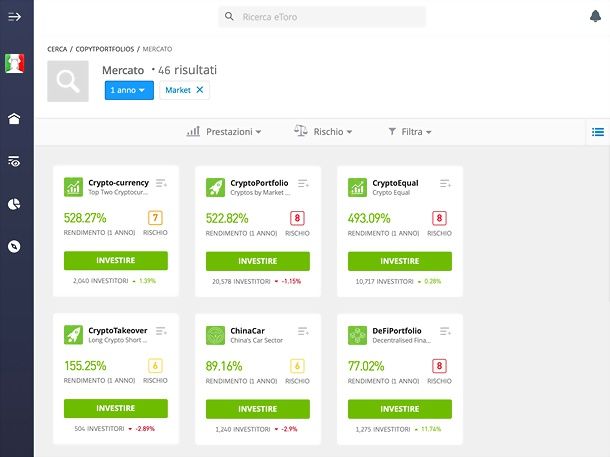Click the 89.16% return value
This screenshot has width=610, height=457.
(x=224, y=366)
